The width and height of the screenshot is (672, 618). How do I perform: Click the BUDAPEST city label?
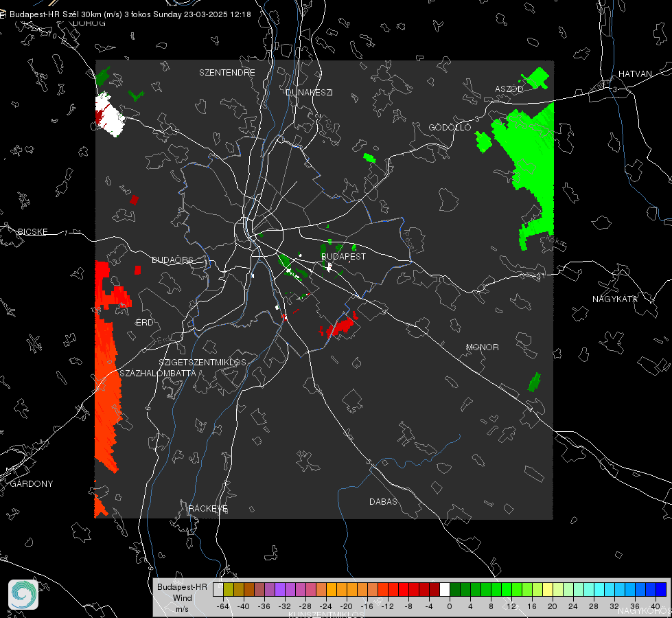click(x=343, y=256)
